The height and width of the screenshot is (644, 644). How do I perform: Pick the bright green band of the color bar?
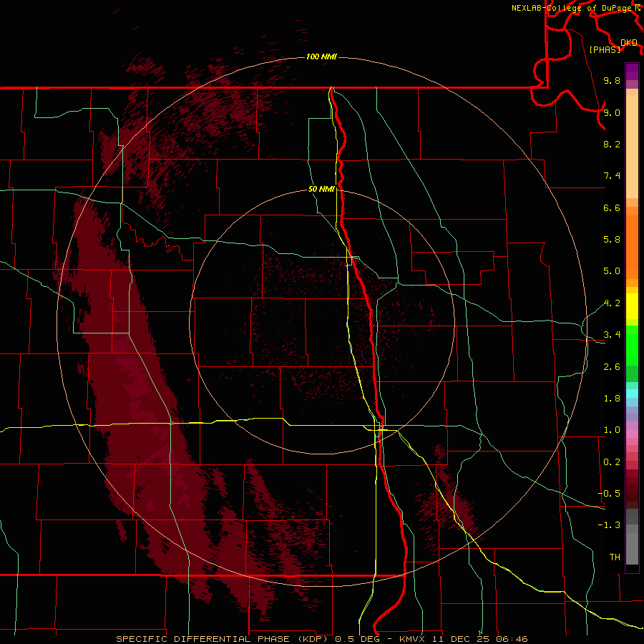click(x=632, y=345)
